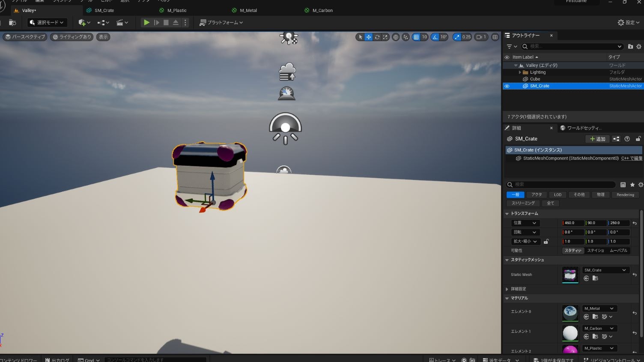644x362 pixels.
Task: Open rotation snap value 10° menu
Action: click(444, 37)
